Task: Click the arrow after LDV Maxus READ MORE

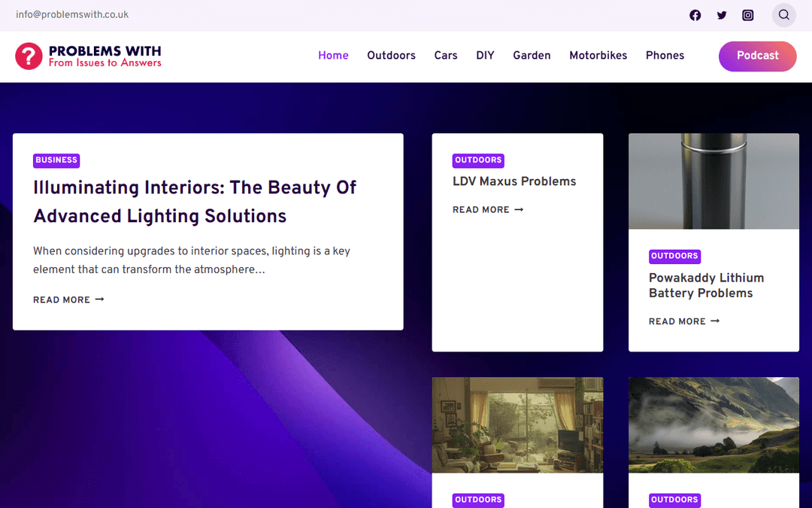Action: (x=519, y=209)
